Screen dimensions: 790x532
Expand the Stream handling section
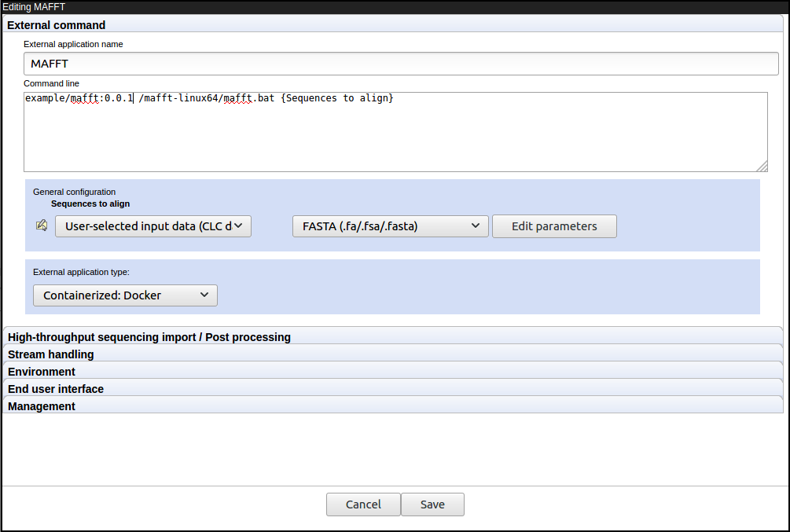50,354
